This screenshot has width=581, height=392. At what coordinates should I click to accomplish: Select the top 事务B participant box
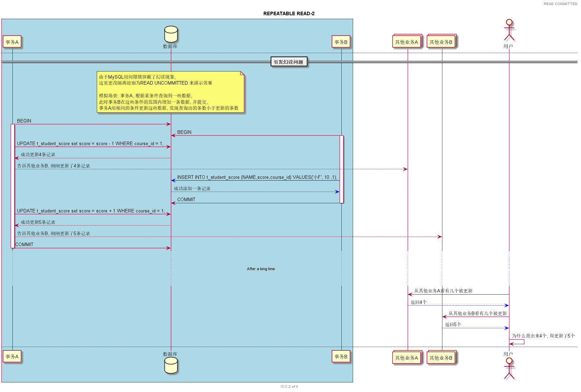(x=341, y=42)
